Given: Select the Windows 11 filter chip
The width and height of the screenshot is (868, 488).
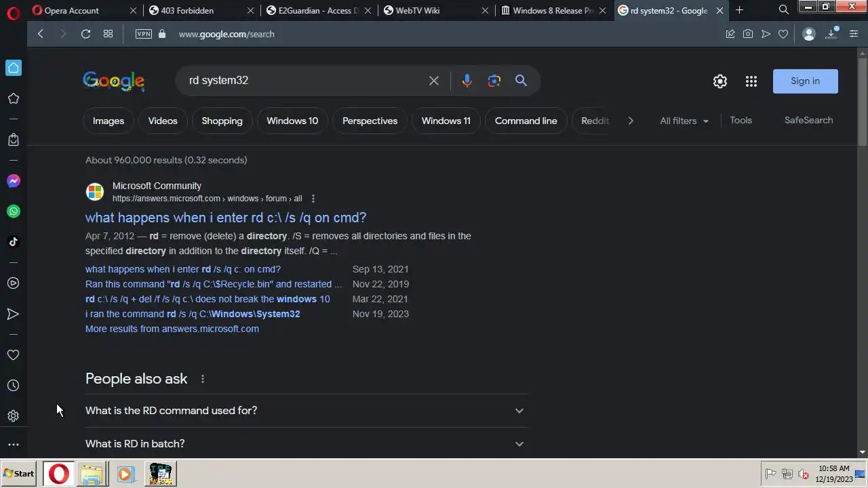Looking at the screenshot, I should click(x=446, y=121).
